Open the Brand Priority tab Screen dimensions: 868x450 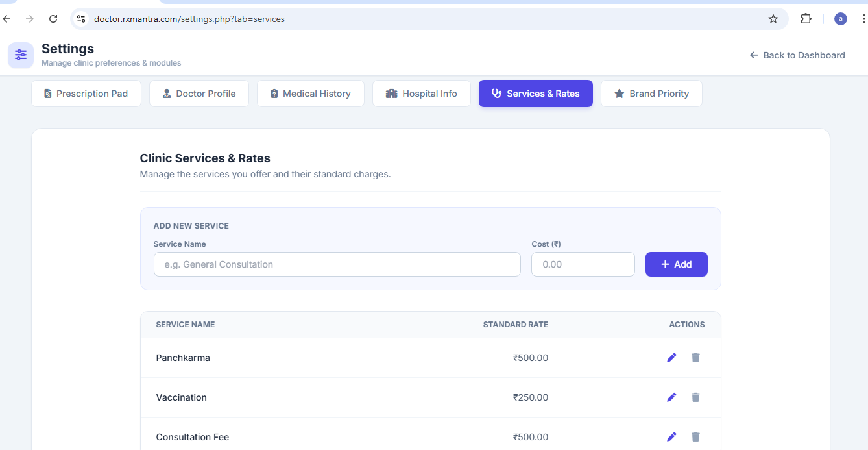[x=651, y=94]
